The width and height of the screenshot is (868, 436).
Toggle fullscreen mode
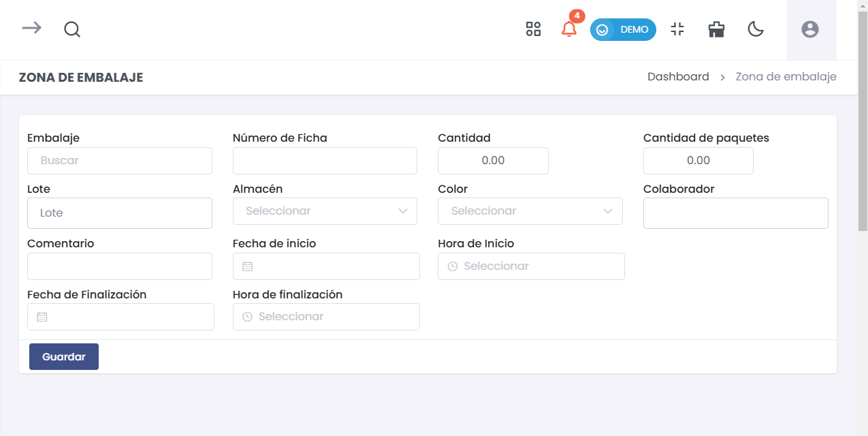point(677,29)
